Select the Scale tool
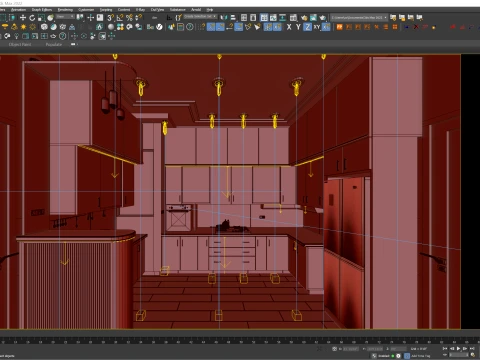This screenshot has height=360, width=480. (41, 18)
